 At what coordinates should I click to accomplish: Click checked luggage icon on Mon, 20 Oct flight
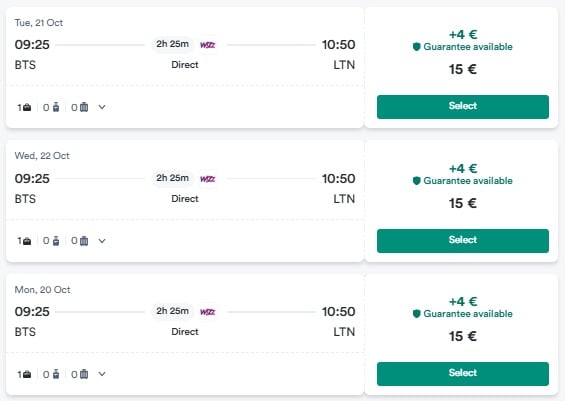coord(84,374)
